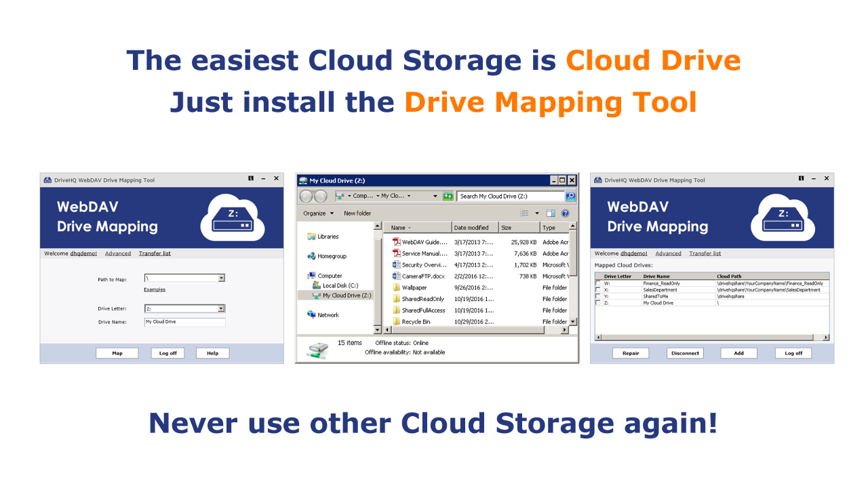Select Computer in navigation tree
The image size is (868, 488).
click(325, 276)
